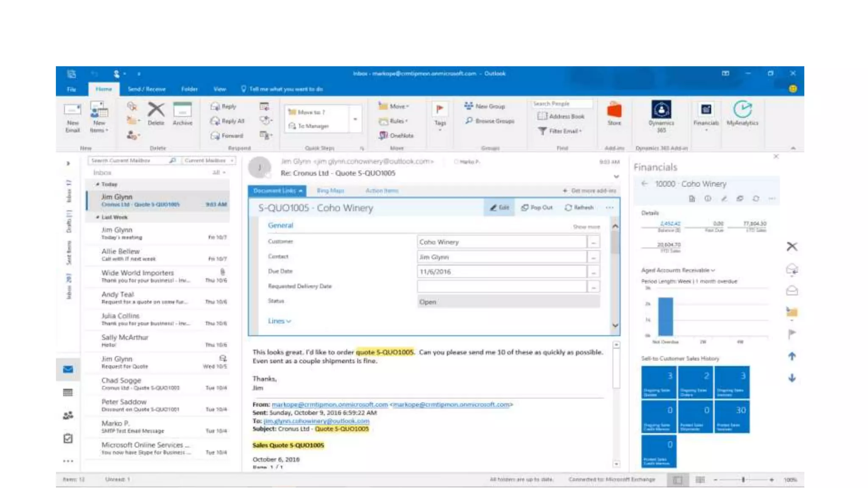Click the jim.glynn email address link
Screen dimensions: 868x488
pyautogui.click(x=316, y=421)
